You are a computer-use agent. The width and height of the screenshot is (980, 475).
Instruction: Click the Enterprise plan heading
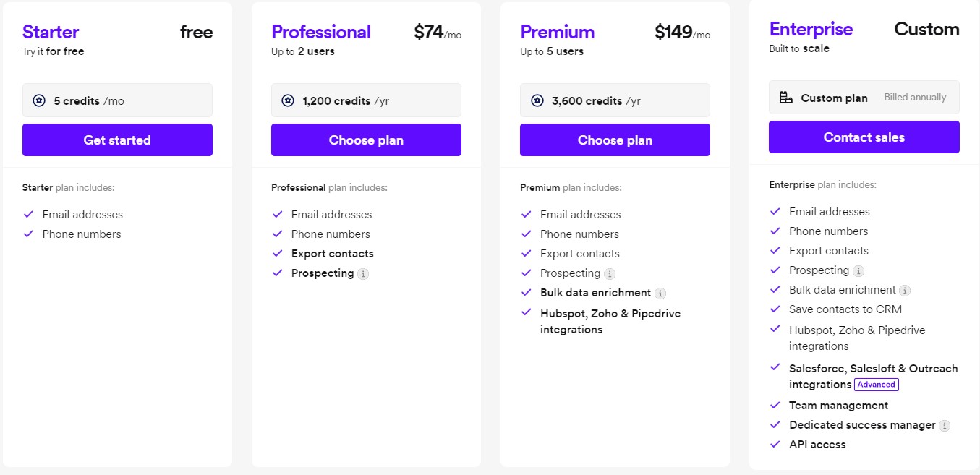point(811,29)
